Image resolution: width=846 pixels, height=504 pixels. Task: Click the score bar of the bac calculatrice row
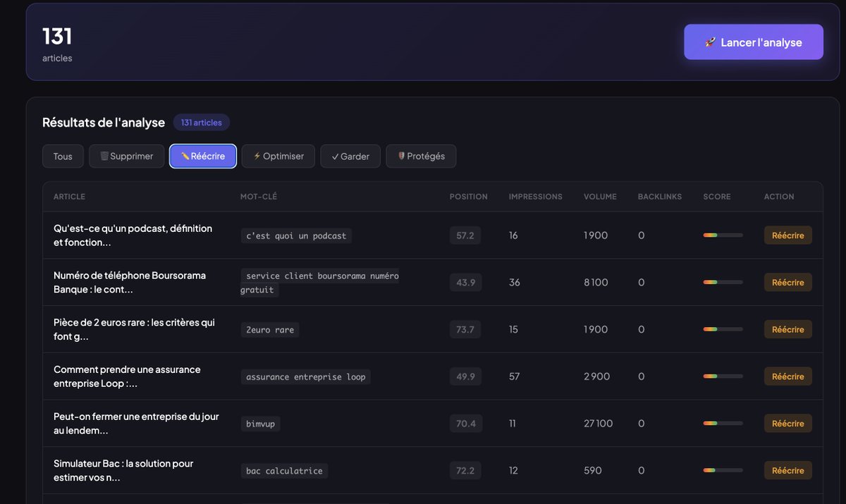[723, 470]
